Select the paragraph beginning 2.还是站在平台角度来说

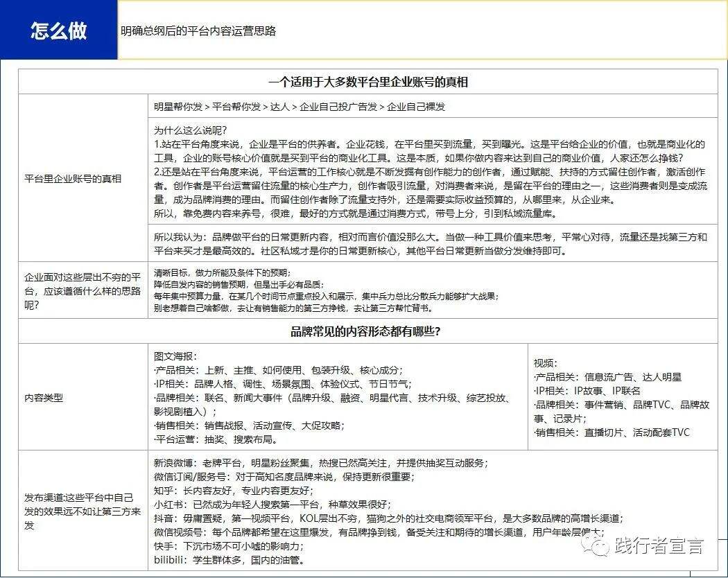click(x=431, y=186)
